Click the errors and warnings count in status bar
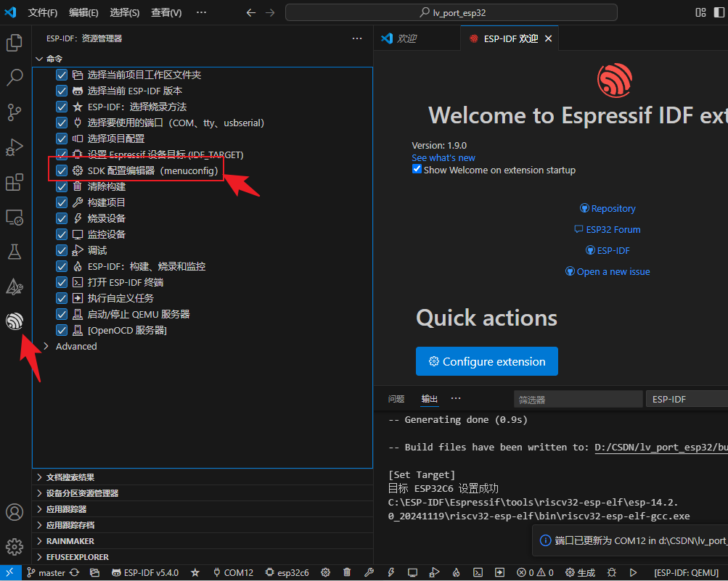728x581 pixels. click(x=535, y=572)
